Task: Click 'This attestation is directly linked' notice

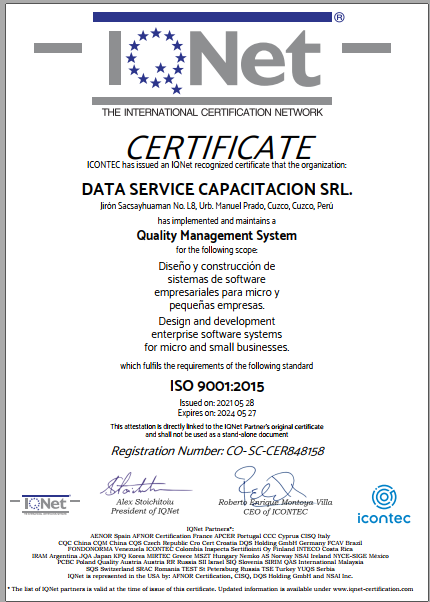Action: tap(217, 430)
